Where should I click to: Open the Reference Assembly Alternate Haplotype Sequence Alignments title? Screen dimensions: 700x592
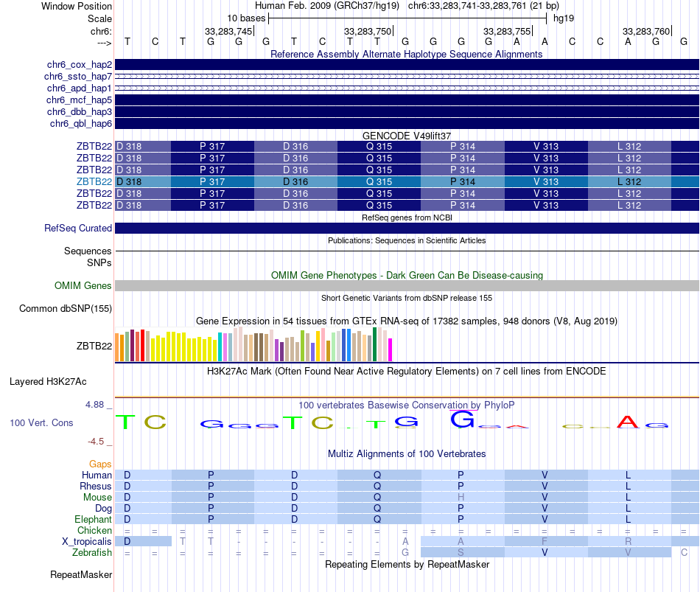(406, 54)
